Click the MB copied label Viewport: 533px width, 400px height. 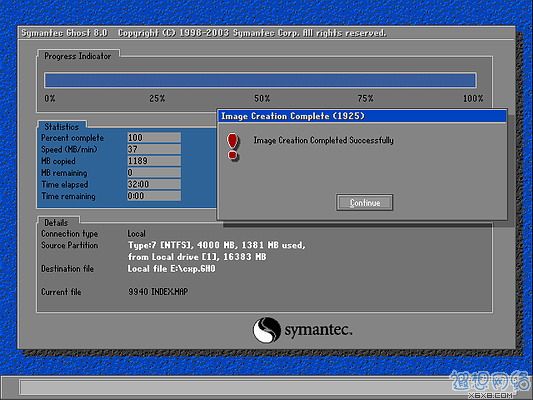point(58,161)
